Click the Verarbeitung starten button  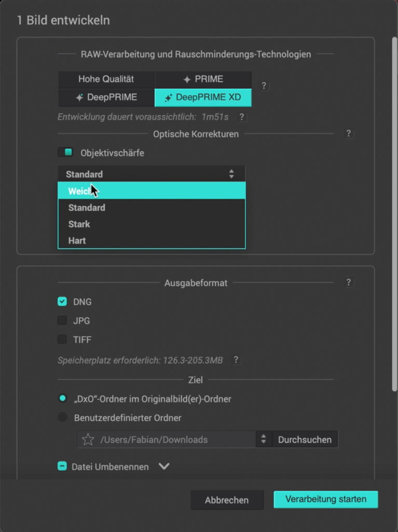coord(325,499)
